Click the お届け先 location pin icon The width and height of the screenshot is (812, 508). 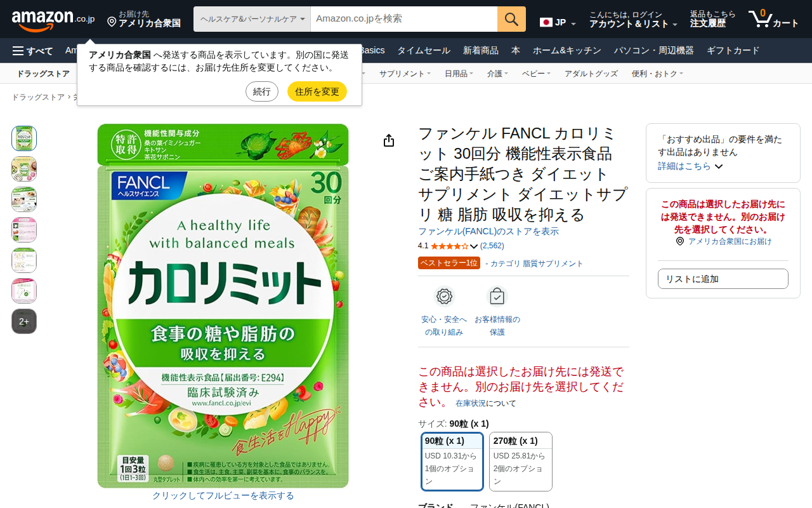point(112,22)
